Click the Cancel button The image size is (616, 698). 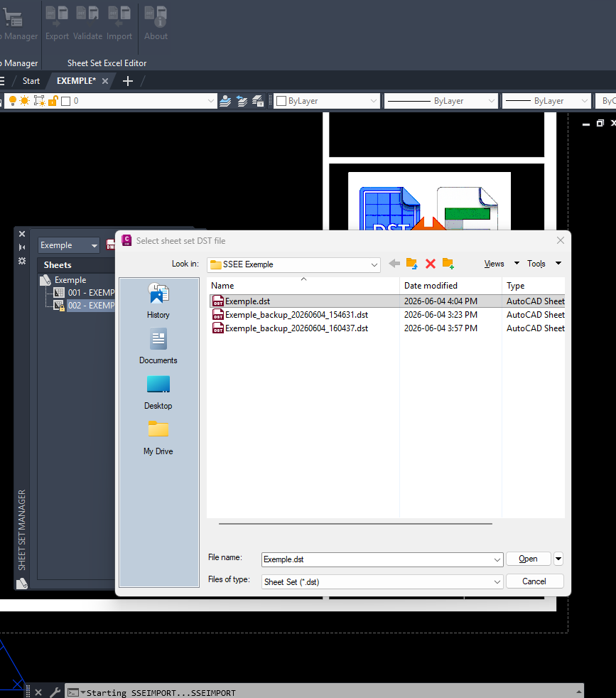point(534,581)
